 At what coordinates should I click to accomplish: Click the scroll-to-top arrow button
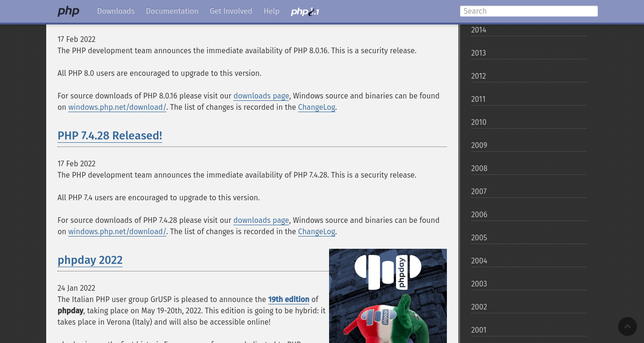pyautogui.click(x=627, y=327)
